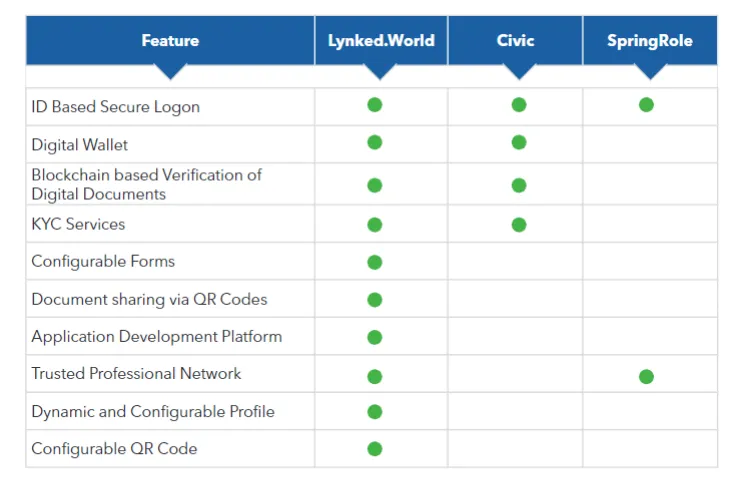Select the KYC Services label

(x=78, y=224)
